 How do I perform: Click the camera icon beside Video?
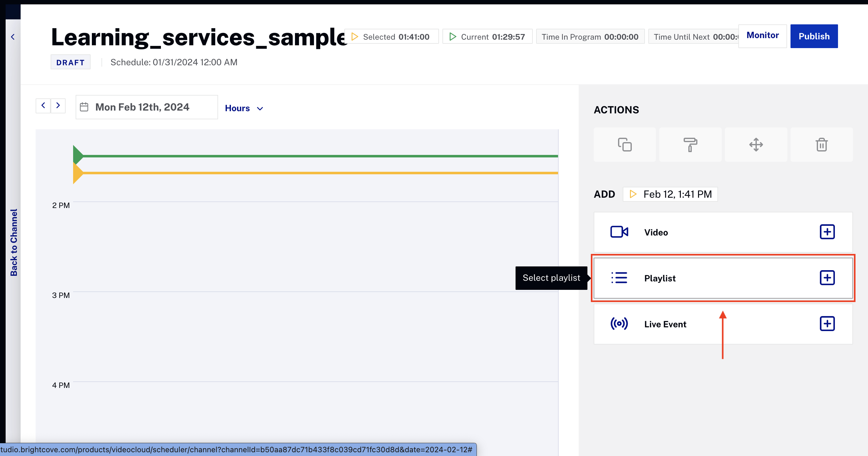619,232
